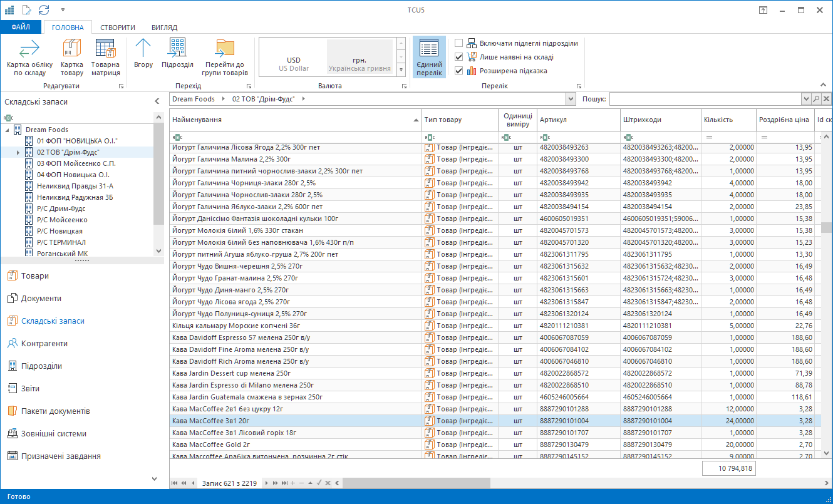Screen dimensions: 833x504
Task: Click the new document icon in title bar
Action: tap(26, 9)
